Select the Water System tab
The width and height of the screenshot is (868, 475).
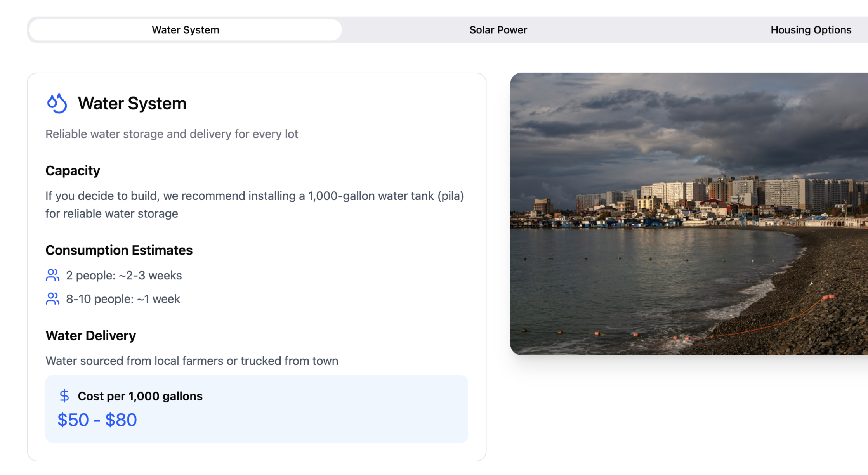tap(185, 30)
